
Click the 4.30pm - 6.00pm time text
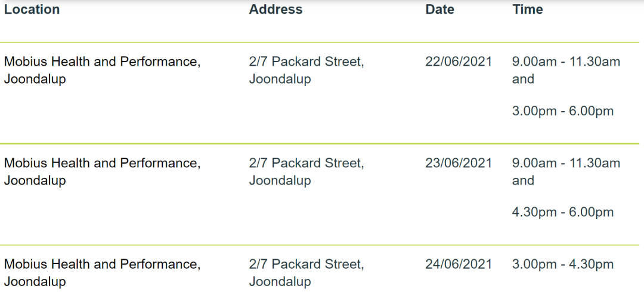[563, 213]
